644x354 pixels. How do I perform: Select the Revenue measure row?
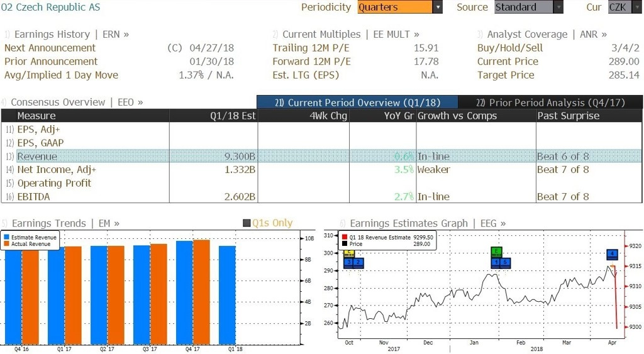(x=321, y=156)
